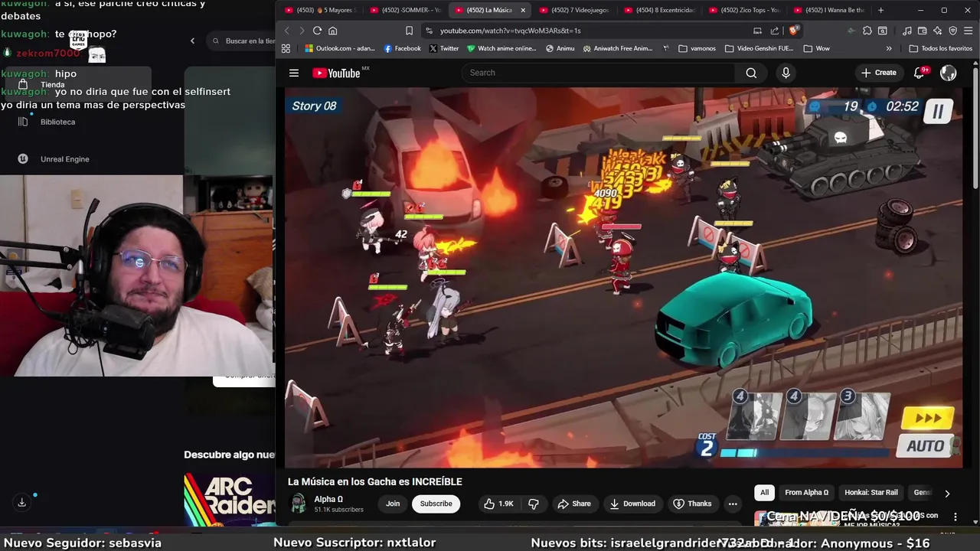Image resolution: width=980 pixels, height=551 pixels.
Task: Open the Brave Shields lion icon
Action: 794,31
